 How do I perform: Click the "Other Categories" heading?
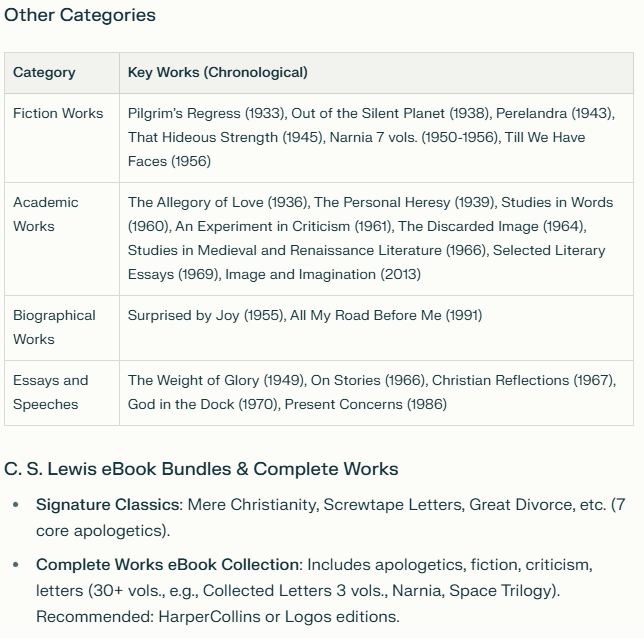[80, 15]
